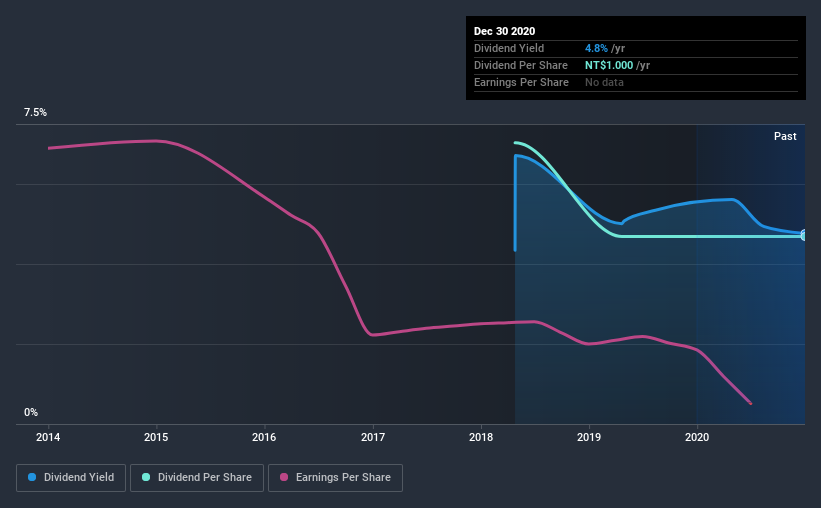Toggle the Earnings Per Share legend button

335,478
